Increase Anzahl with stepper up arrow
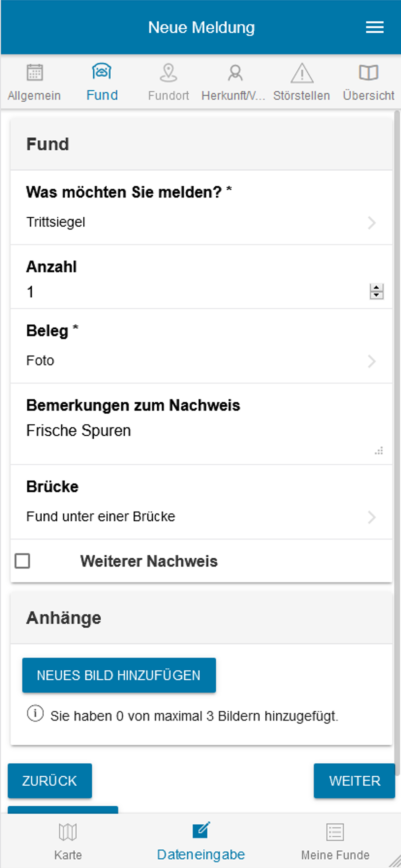This screenshot has width=401, height=868. click(x=376, y=288)
